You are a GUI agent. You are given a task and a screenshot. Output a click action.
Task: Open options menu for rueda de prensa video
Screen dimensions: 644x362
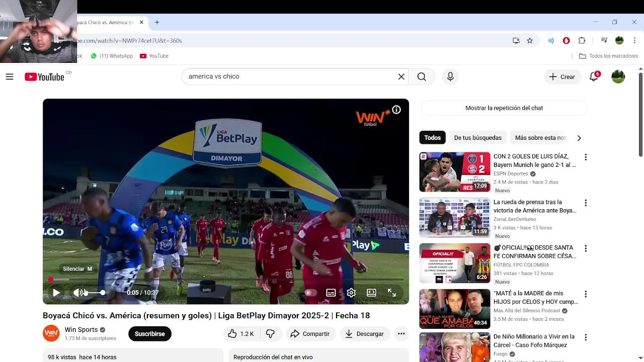pos(585,203)
